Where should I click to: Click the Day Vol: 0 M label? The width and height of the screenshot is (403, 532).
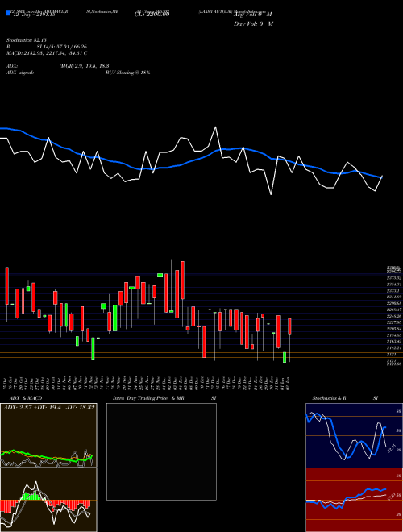[253, 24]
